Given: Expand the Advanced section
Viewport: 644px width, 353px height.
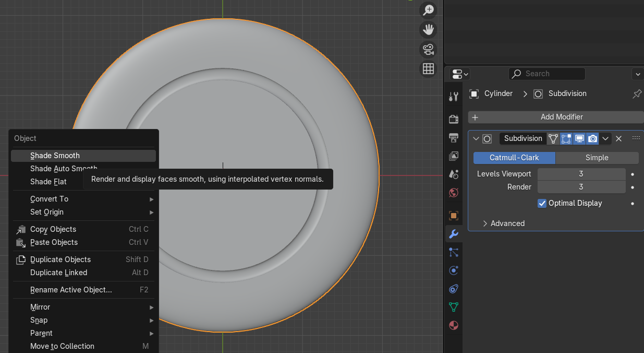Looking at the screenshot, I should [503, 223].
